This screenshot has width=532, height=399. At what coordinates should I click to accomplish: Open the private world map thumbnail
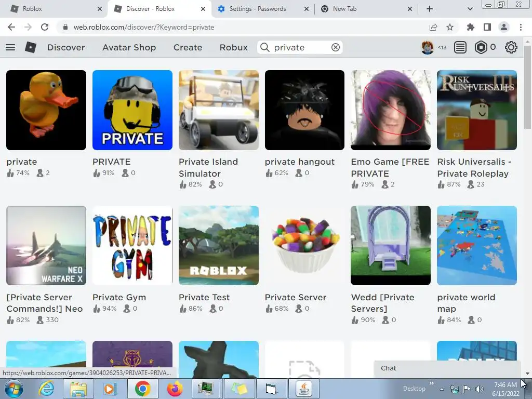point(477,245)
